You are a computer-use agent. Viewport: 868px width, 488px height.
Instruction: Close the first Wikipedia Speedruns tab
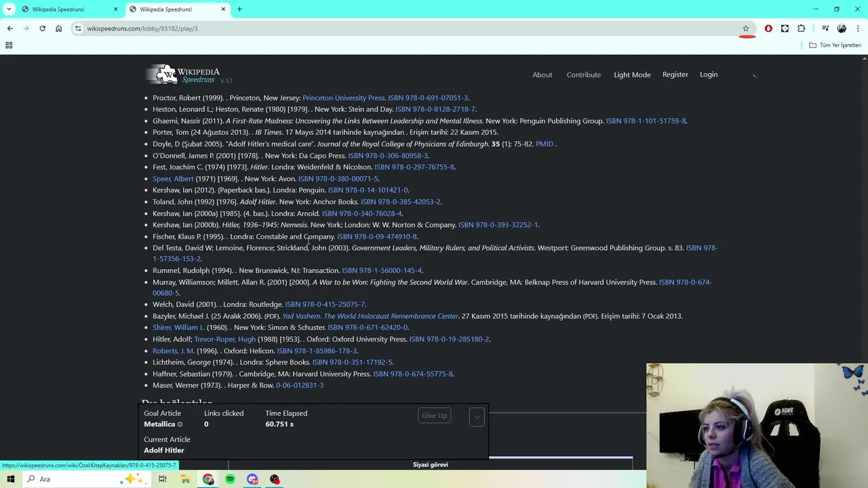115,9
